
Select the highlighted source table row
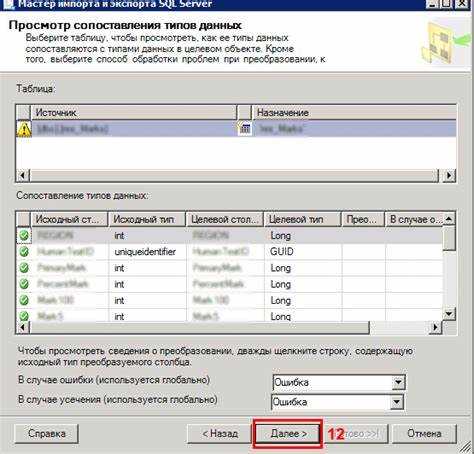(236, 129)
